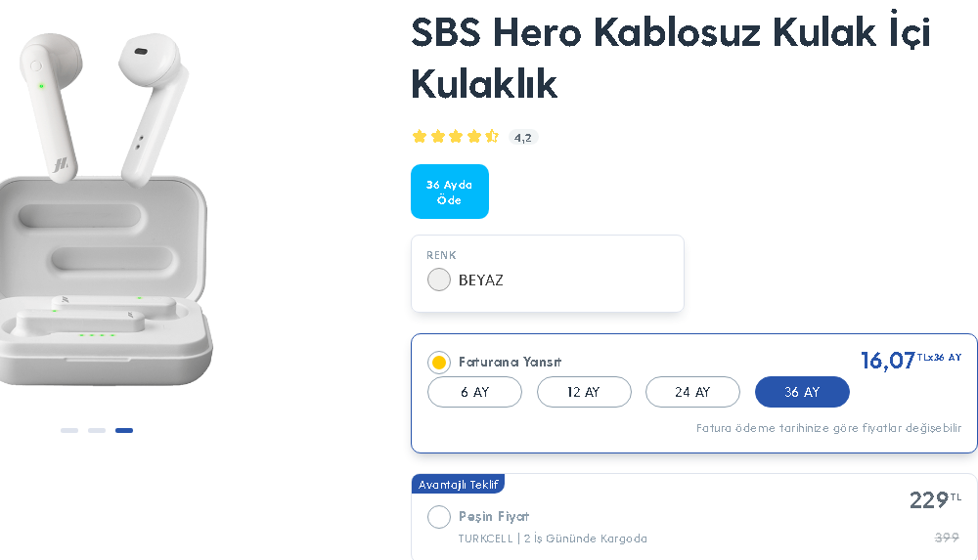Click the first image carousel dot
978x560 pixels.
tap(69, 430)
